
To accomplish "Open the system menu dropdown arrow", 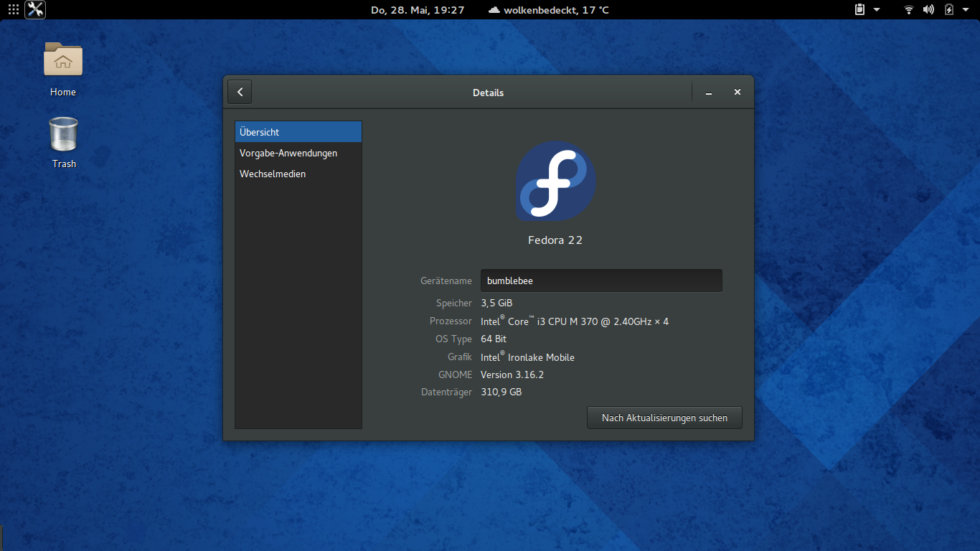I will (x=966, y=10).
